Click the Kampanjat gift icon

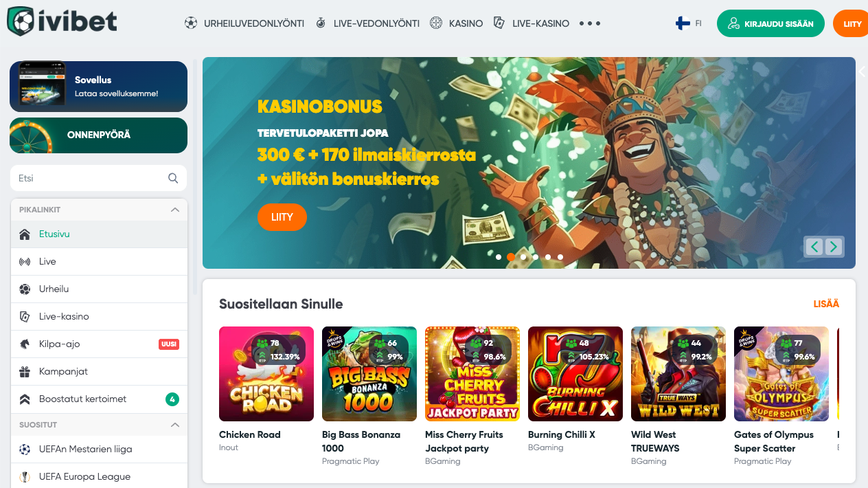click(x=25, y=372)
